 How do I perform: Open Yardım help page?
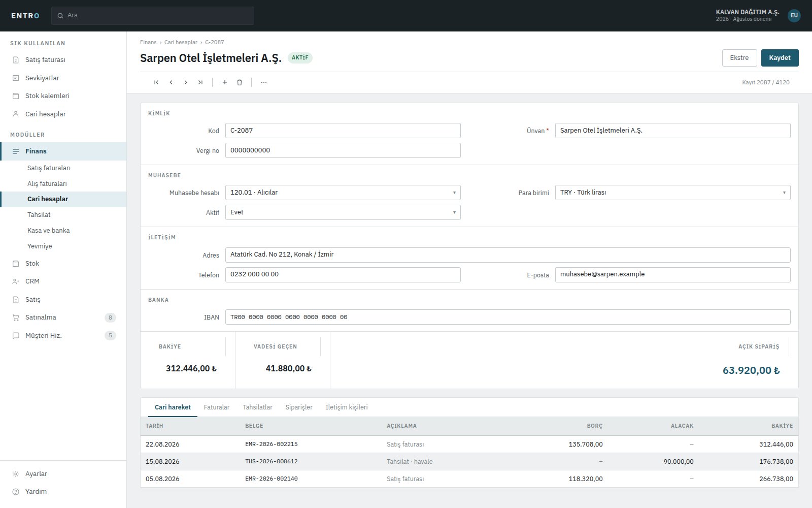coord(63,492)
